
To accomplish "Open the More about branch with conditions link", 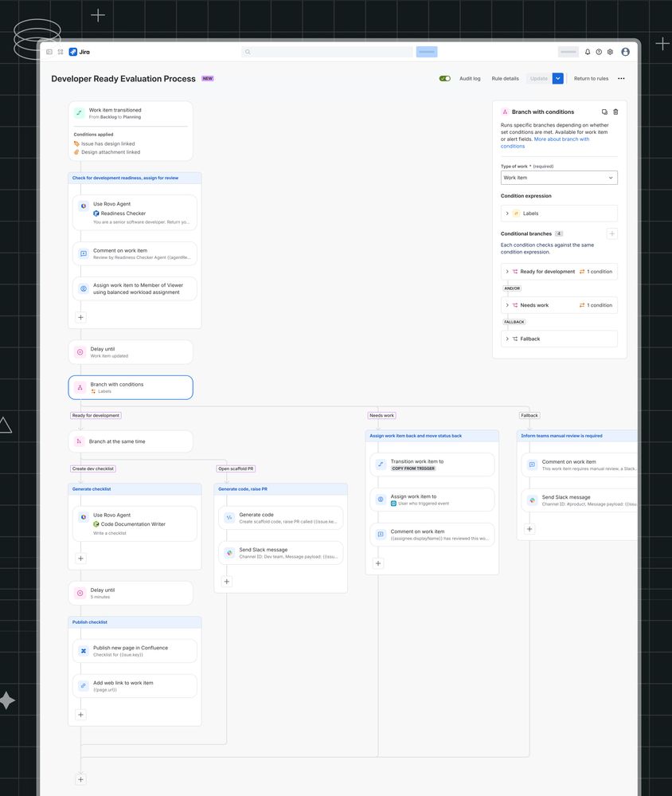I will [561, 139].
